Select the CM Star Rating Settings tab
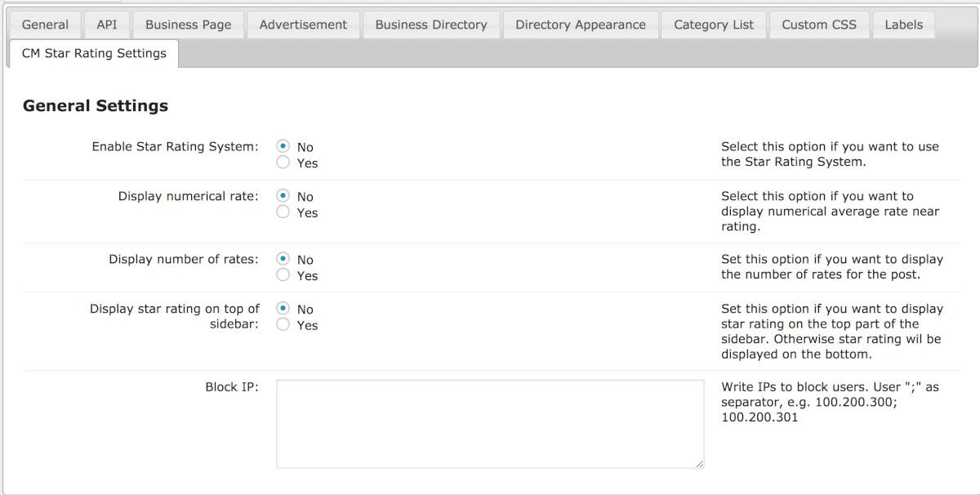 click(x=94, y=53)
